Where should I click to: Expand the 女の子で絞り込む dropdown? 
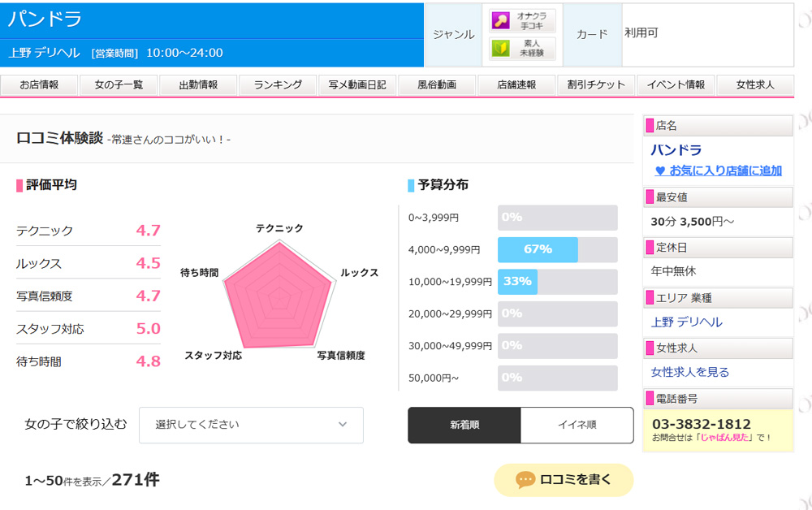pos(251,425)
